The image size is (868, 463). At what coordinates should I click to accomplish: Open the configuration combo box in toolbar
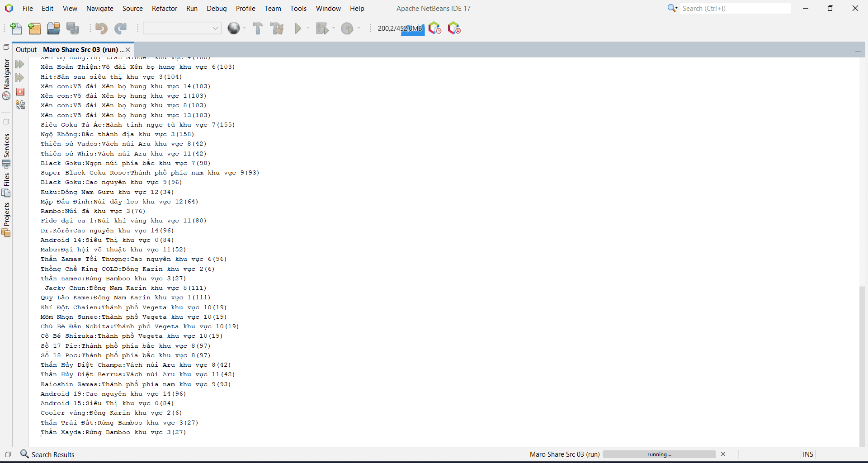182,28
